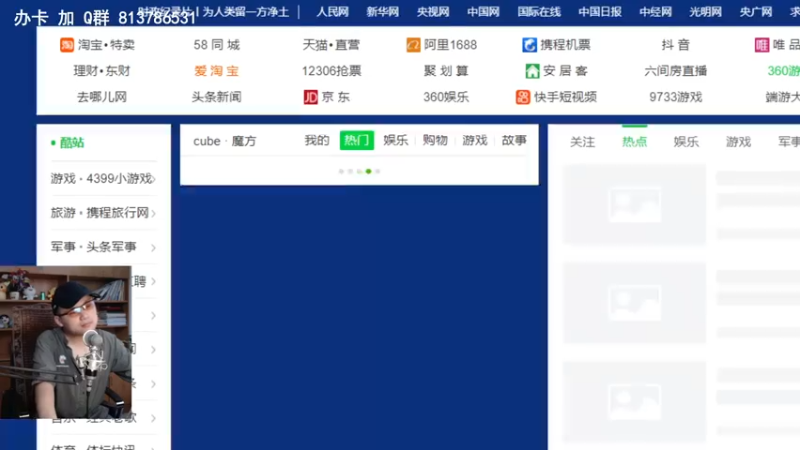Expand chevron next to 4399小游戏

[154, 179]
